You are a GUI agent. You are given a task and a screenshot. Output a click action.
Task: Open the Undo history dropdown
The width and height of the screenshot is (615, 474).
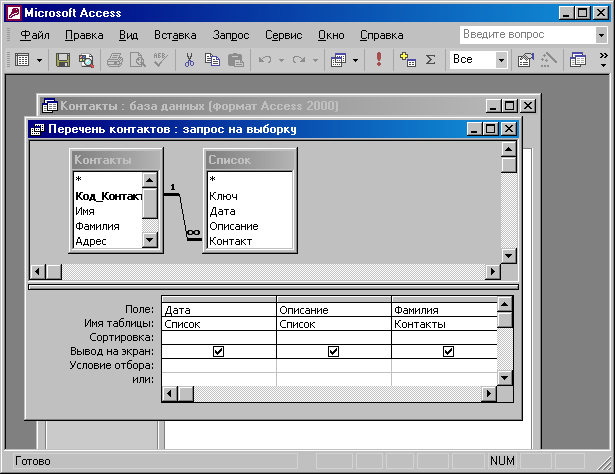click(281, 60)
